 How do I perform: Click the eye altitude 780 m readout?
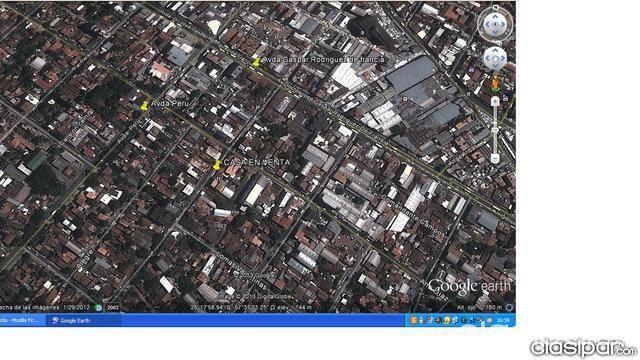tap(479, 307)
